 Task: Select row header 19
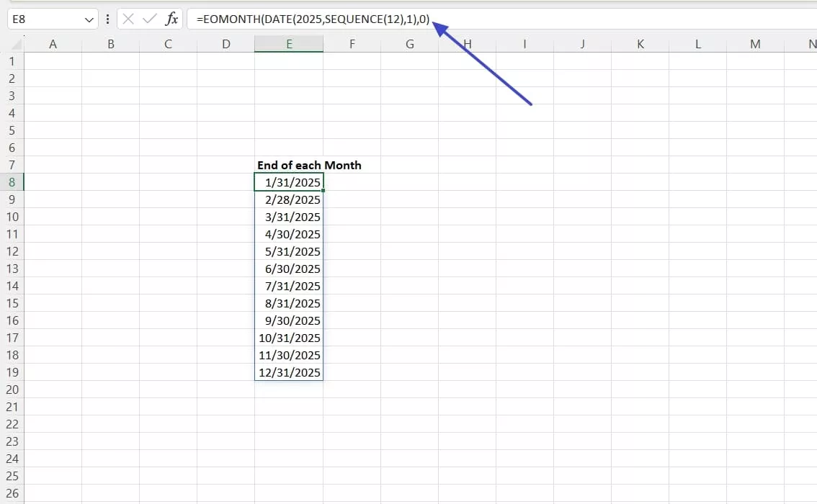pos(12,372)
